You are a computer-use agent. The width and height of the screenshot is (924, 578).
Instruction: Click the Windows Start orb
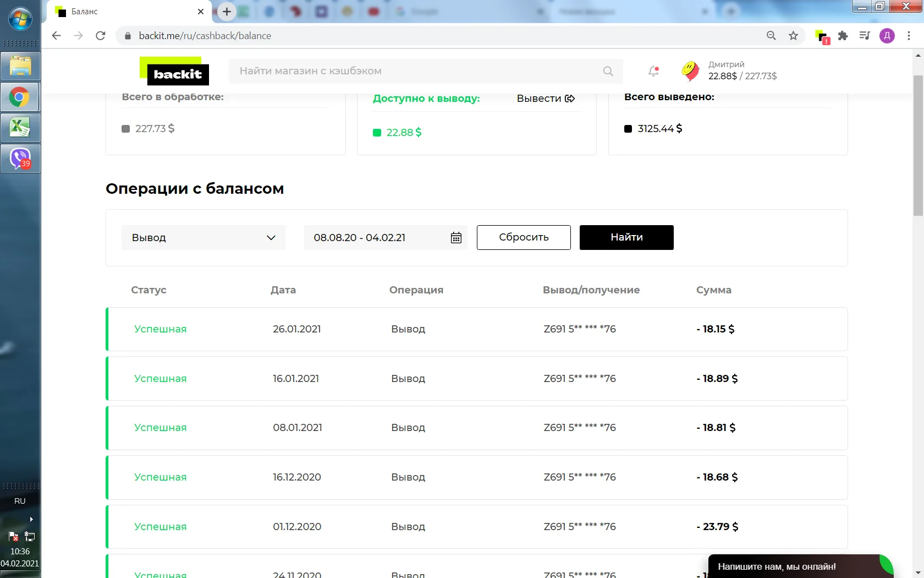coord(20,20)
